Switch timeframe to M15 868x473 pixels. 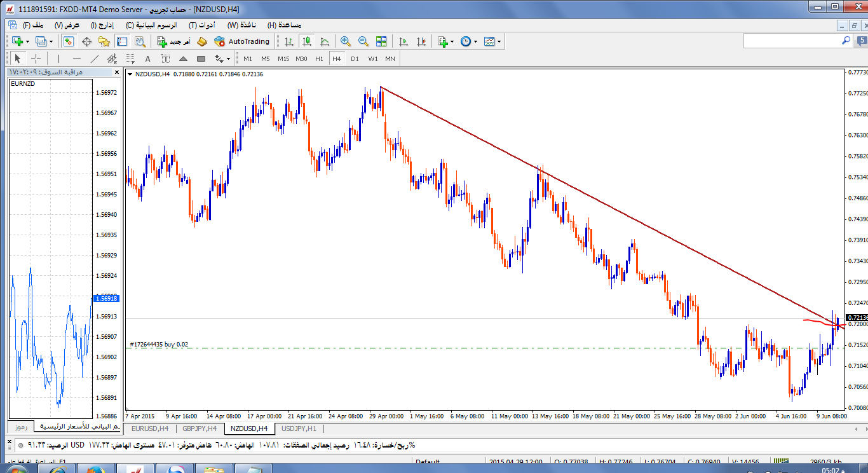283,58
